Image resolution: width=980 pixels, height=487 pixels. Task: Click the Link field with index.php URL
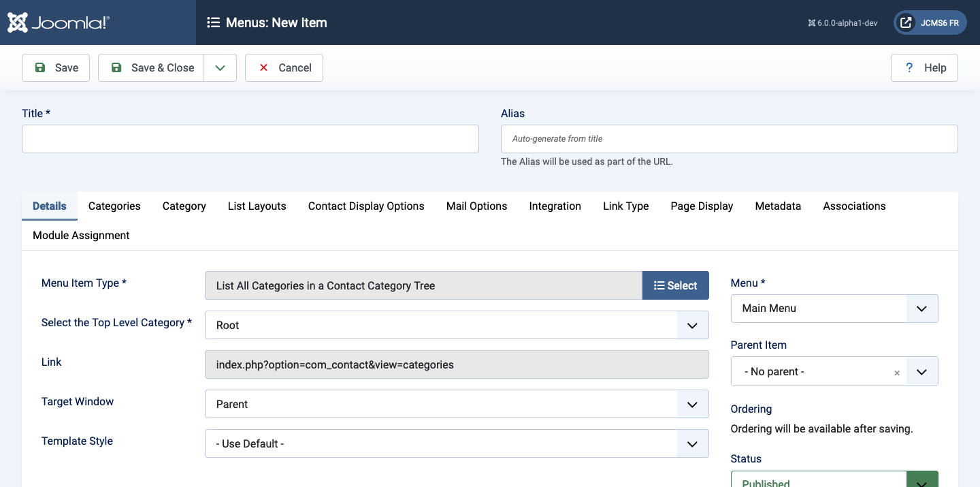tap(457, 364)
